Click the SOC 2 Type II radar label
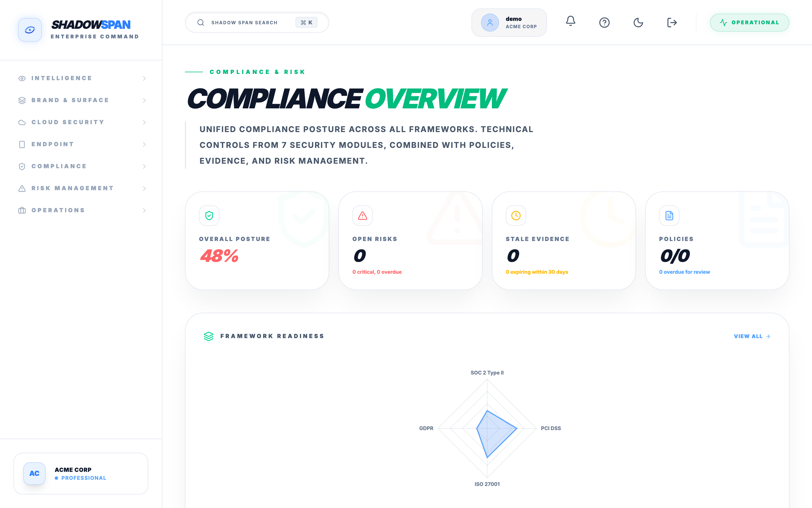The height and width of the screenshot is (508, 812). coord(487,373)
